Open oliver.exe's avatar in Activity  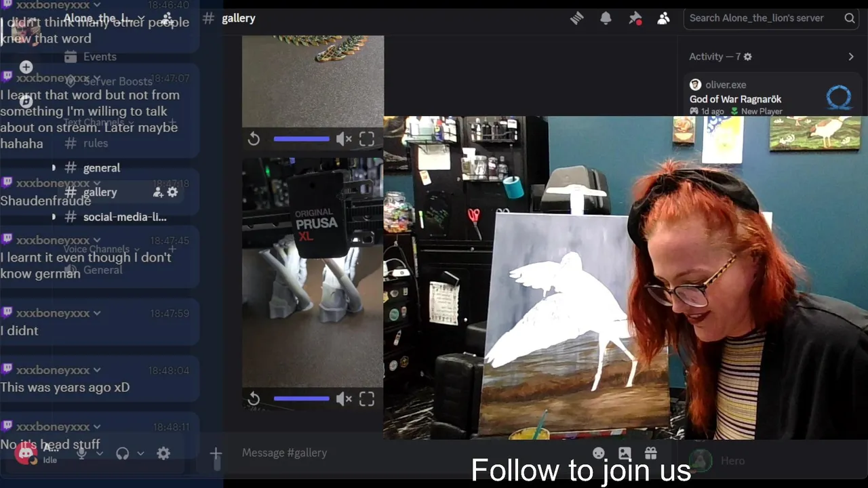click(695, 85)
